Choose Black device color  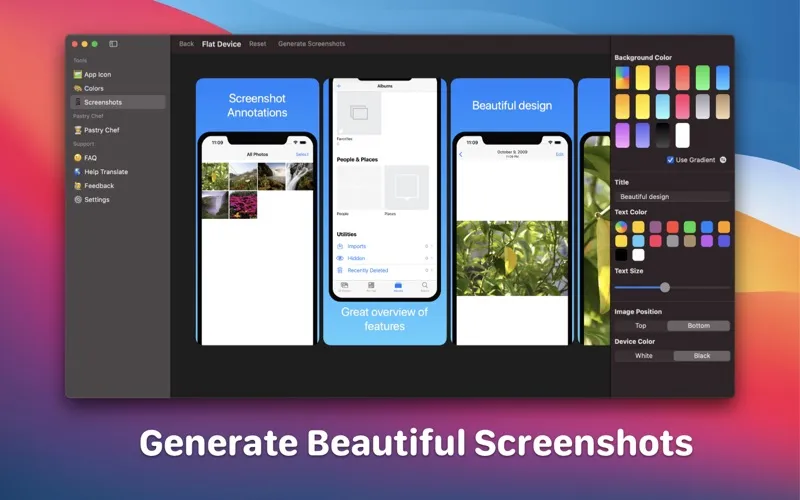tap(702, 356)
